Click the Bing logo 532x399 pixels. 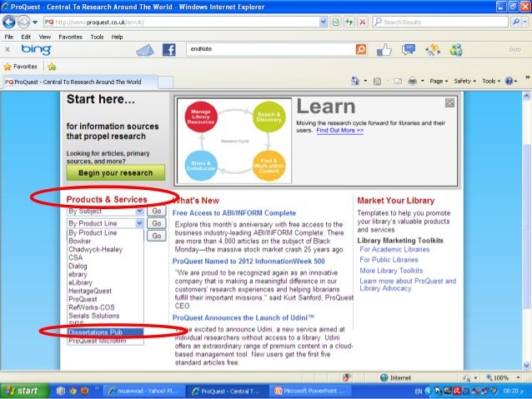[x=37, y=50]
